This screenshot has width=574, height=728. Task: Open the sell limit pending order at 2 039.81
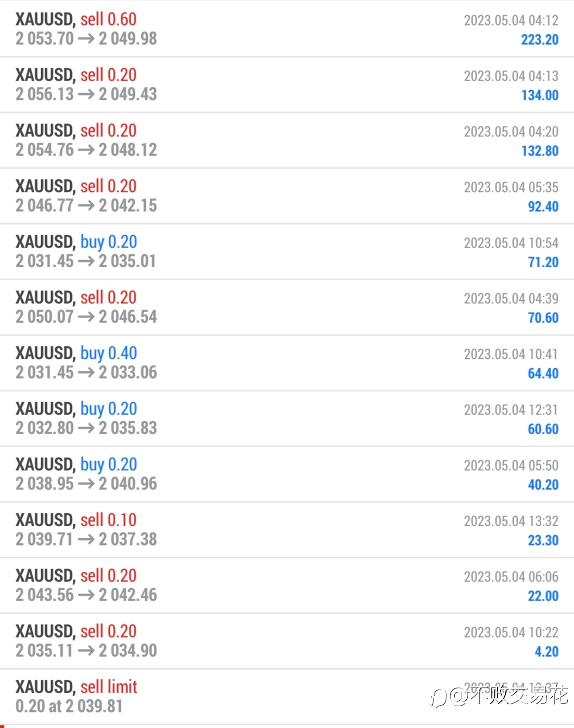(287, 697)
